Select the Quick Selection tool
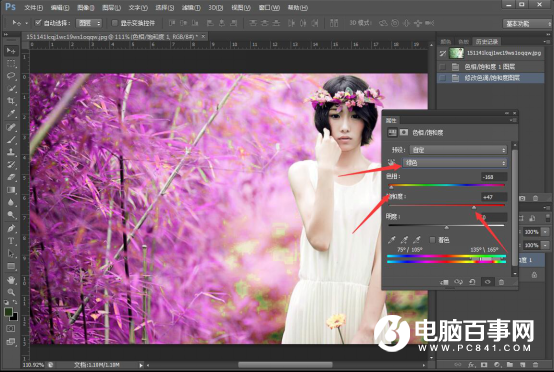554x372 pixels. click(x=11, y=88)
